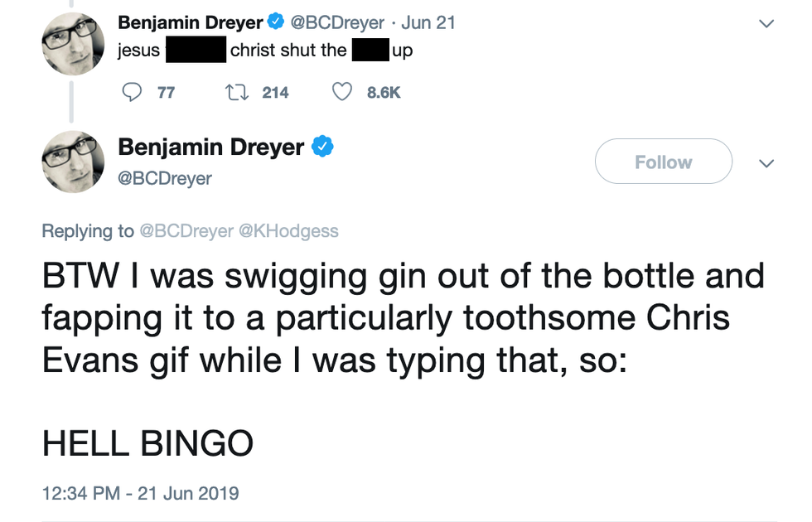The width and height of the screenshot is (812, 522).
Task: Click the large 'Benjamin Dreyer' name in the main tweet
Action: tap(211, 147)
